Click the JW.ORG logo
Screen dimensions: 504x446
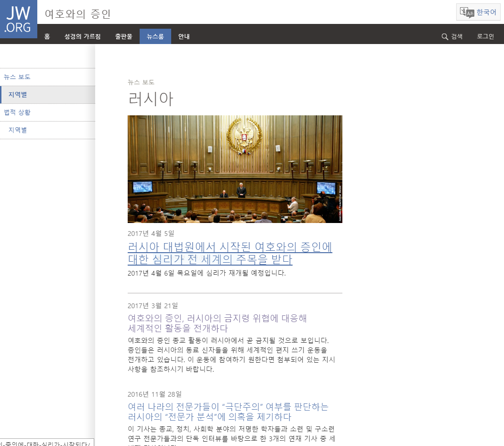pyautogui.click(x=18, y=19)
